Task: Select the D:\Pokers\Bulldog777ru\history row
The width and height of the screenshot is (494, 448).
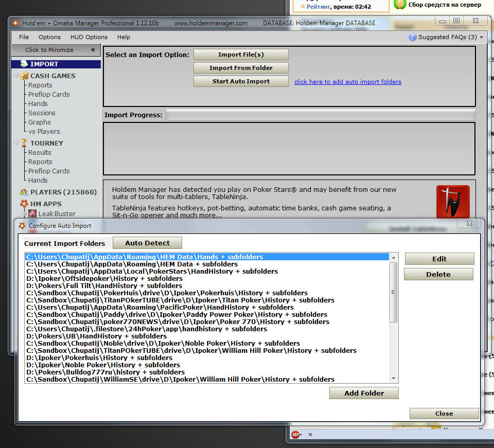Action: coord(207,372)
